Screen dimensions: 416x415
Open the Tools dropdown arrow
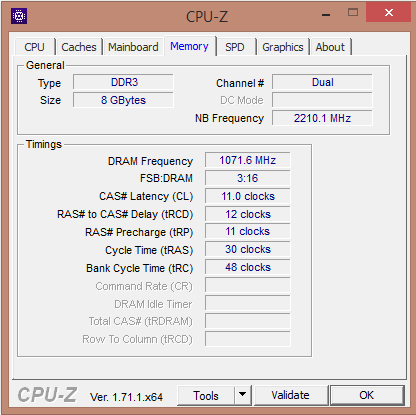pos(243,395)
